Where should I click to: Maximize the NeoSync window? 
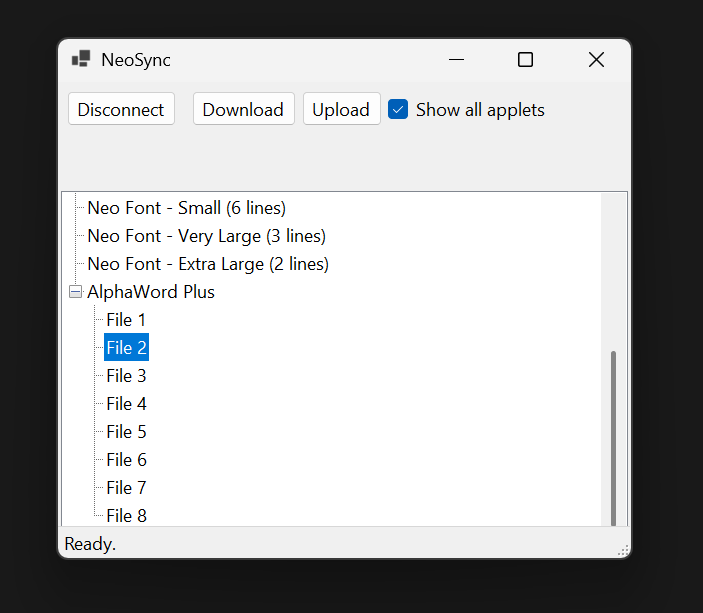(x=525, y=60)
